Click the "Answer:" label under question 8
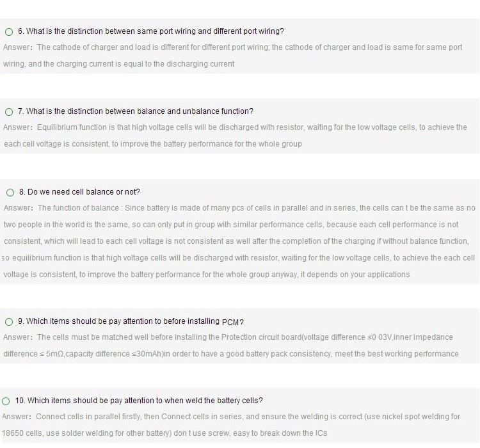This screenshot has width=480, height=448. point(18,207)
